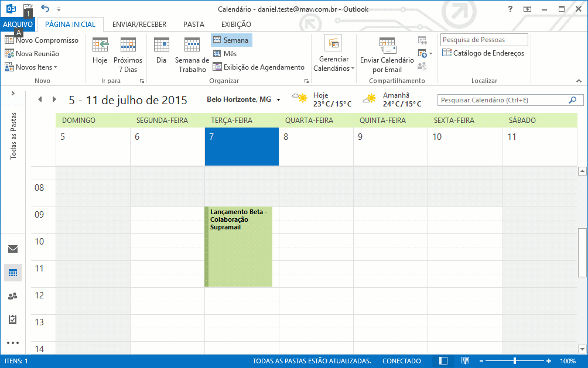The height and width of the screenshot is (368, 588).
Task: Click share calendar icon
Action: [422, 40]
